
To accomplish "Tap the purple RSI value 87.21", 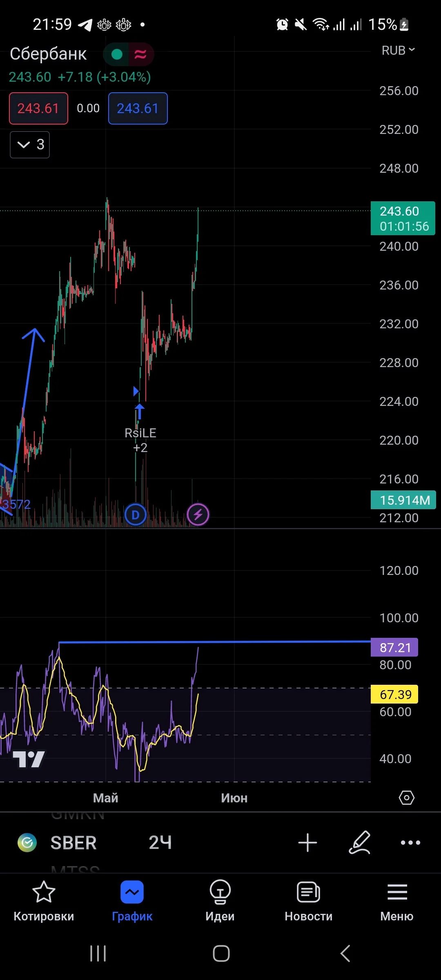I will [x=394, y=647].
